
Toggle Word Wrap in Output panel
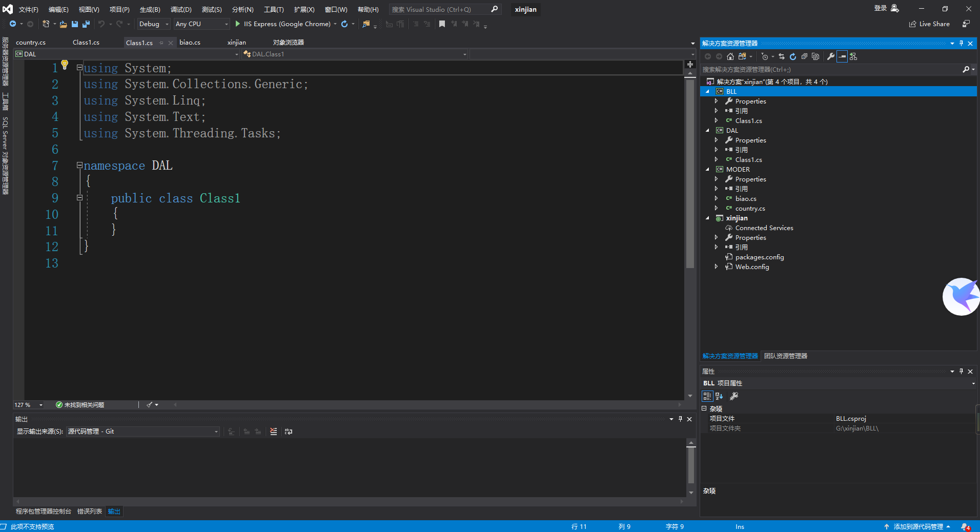point(289,432)
